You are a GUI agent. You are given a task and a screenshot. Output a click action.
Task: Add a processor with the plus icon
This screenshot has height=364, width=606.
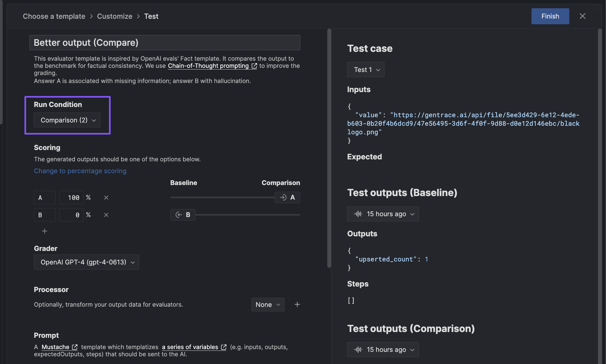[297, 304]
